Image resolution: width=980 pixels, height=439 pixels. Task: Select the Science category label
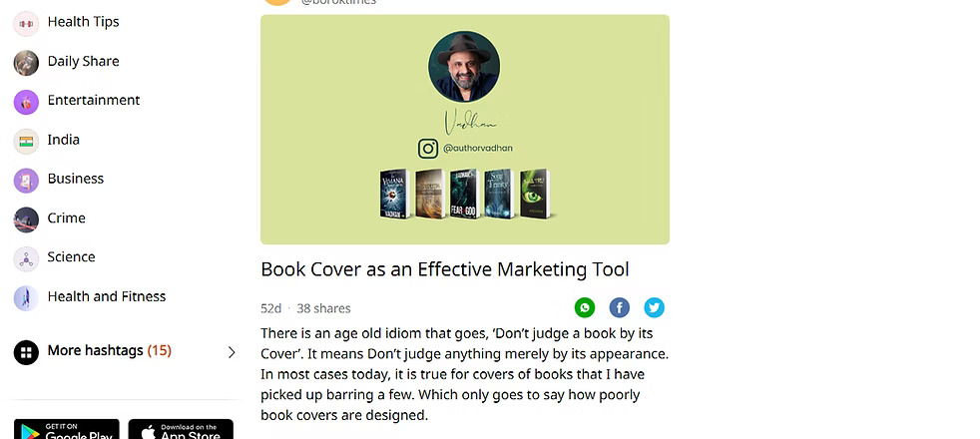click(x=72, y=257)
